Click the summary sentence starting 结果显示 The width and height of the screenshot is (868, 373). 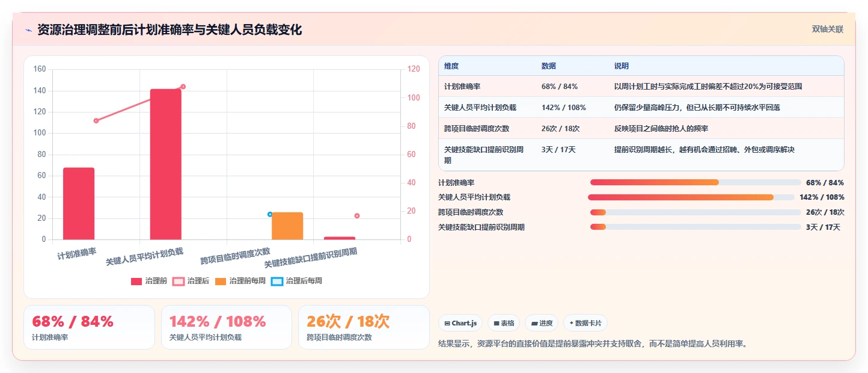pos(593,344)
